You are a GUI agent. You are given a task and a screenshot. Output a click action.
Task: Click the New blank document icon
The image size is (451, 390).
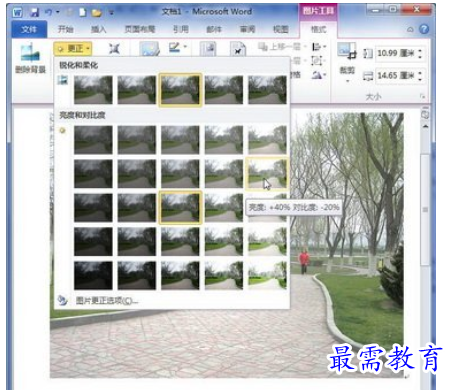coord(82,13)
